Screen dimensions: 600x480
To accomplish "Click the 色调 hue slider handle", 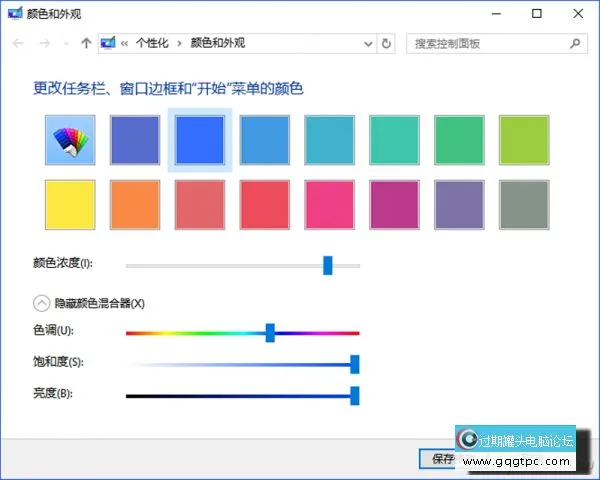I will [x=270, y=333].
